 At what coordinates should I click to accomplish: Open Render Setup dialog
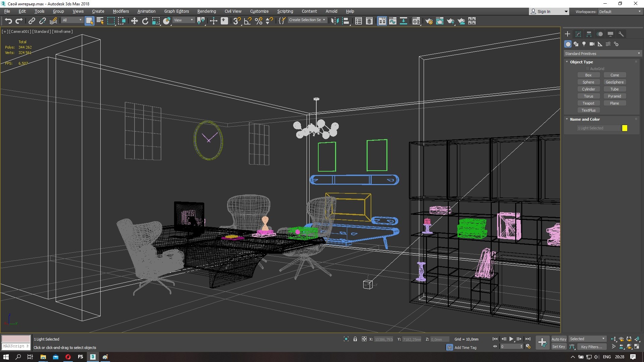point(429,21)
